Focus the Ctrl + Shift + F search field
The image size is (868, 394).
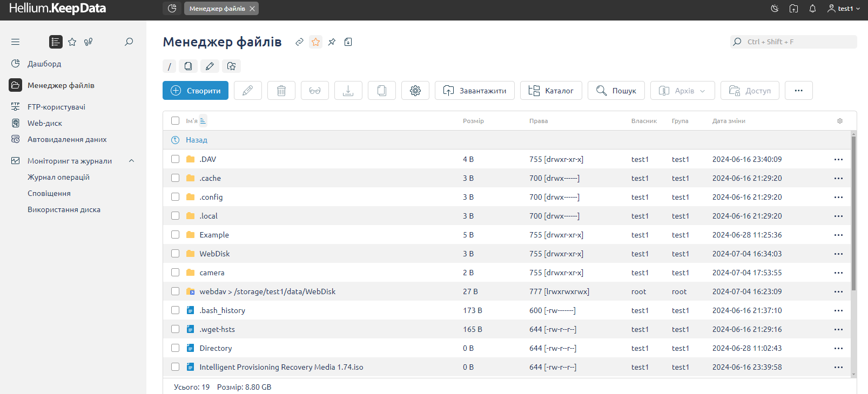point(793,42)
